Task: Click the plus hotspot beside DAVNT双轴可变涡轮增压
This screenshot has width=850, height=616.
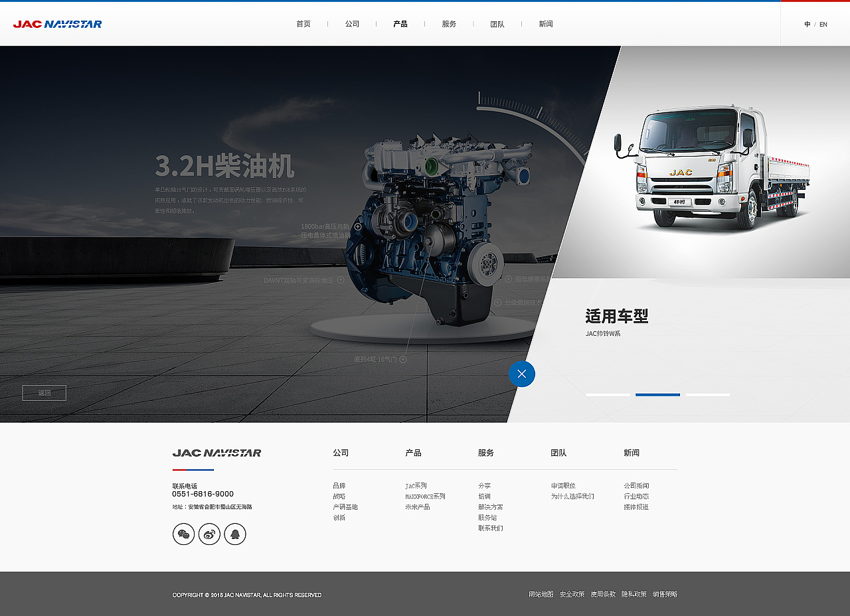Action: point(341,280)
